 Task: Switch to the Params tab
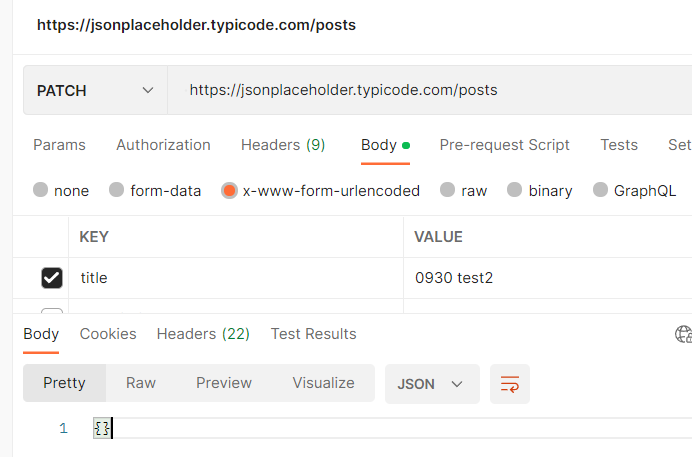tap(59, 145)
